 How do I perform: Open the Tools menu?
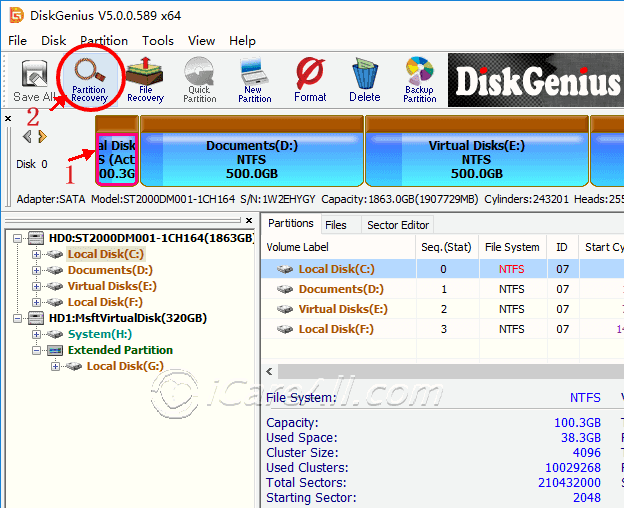coord(158,41)
